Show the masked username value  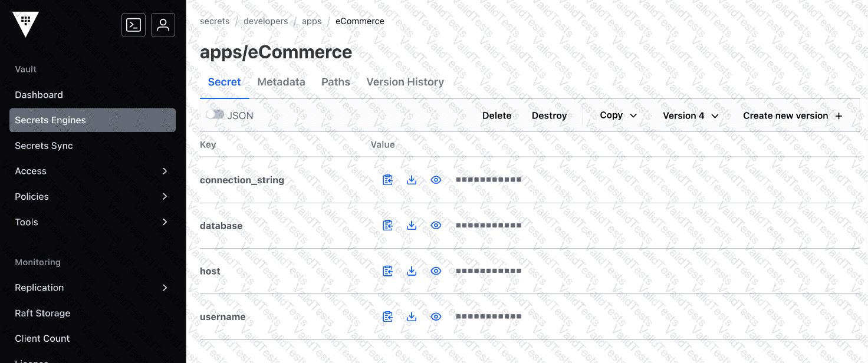click(x=436, y=316)
